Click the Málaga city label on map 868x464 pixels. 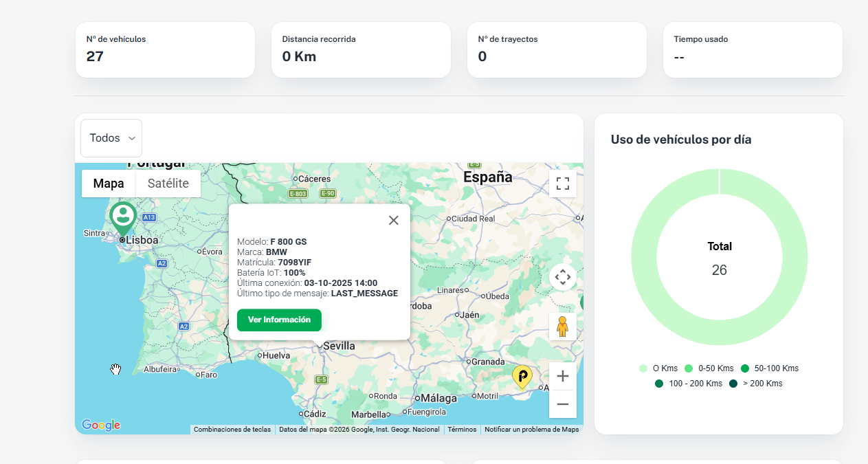pos(438,398)
